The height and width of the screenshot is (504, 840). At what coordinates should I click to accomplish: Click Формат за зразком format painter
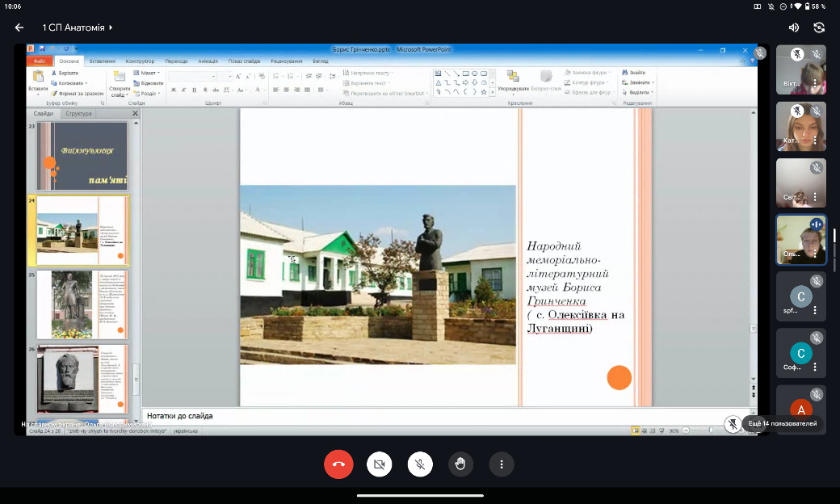[x=78, y=94]
